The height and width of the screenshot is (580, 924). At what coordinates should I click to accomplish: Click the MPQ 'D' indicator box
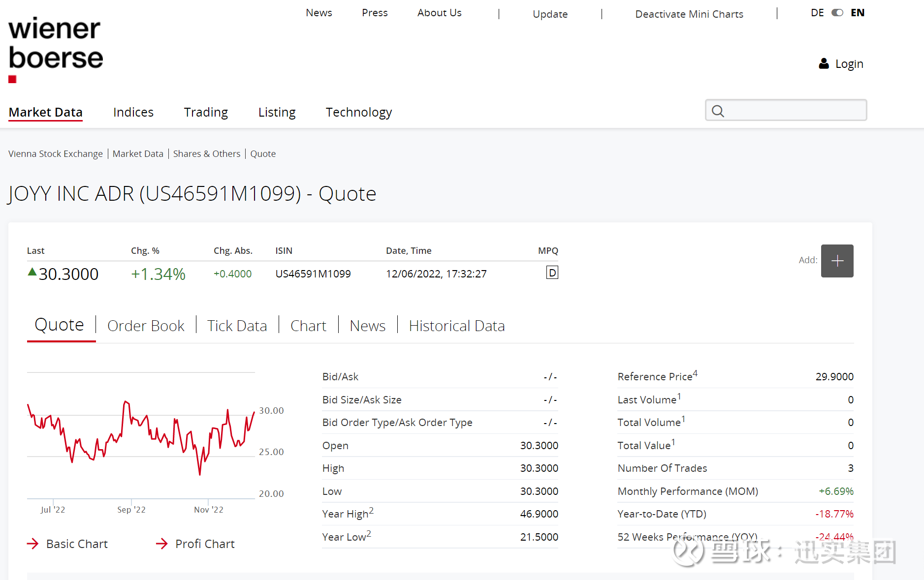click(552, 273)
